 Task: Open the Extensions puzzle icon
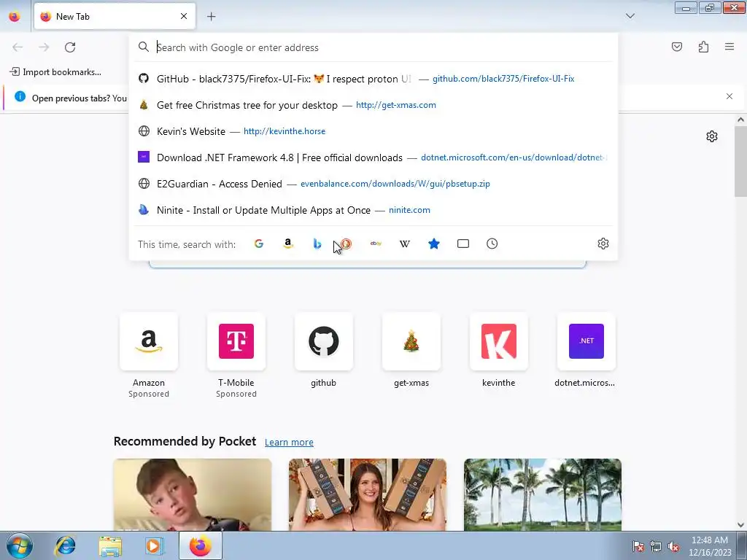703,47
